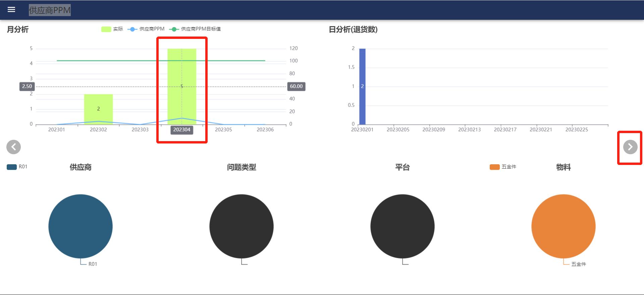Click the next page arrow button
Screen dimensions: 644x295
click(630, 147)
